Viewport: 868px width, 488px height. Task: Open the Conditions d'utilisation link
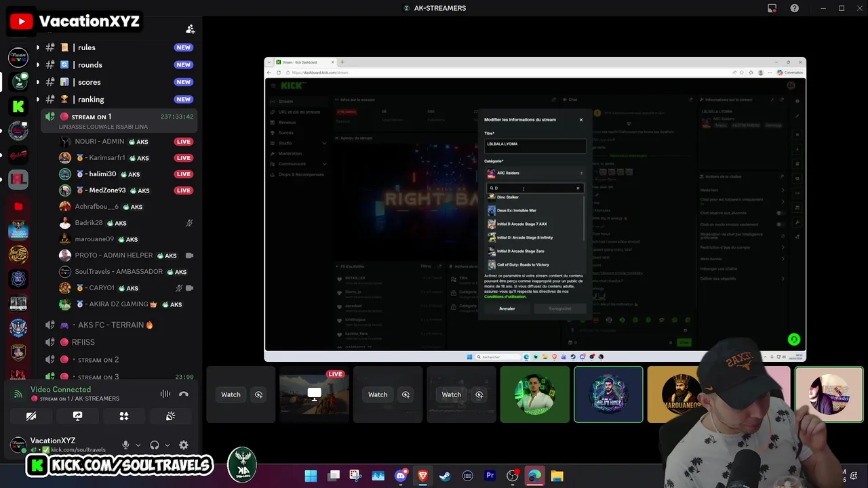coord(505,296)
